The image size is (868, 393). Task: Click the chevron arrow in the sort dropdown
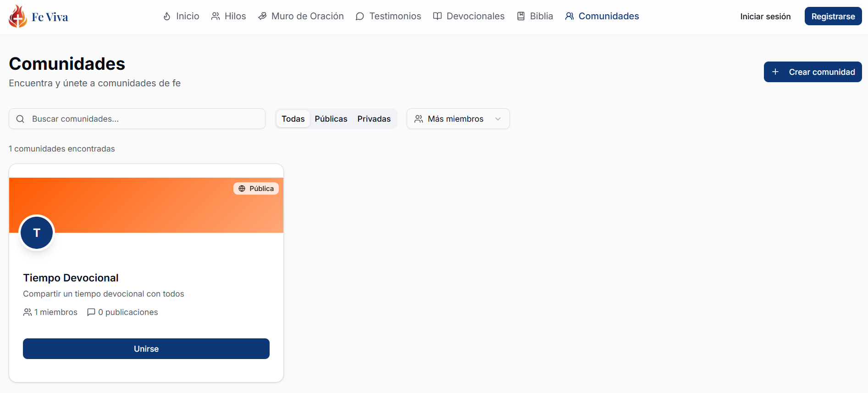point(498,119)
